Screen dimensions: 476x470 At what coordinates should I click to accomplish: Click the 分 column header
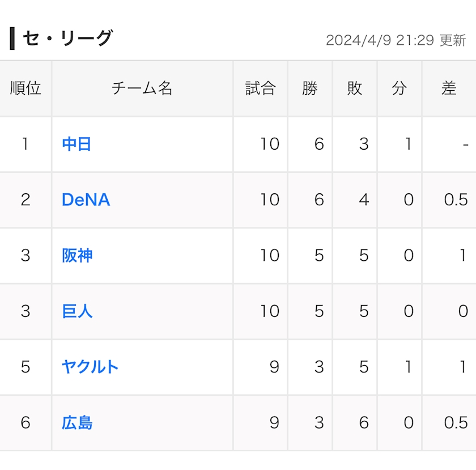(x=399, y=88)
